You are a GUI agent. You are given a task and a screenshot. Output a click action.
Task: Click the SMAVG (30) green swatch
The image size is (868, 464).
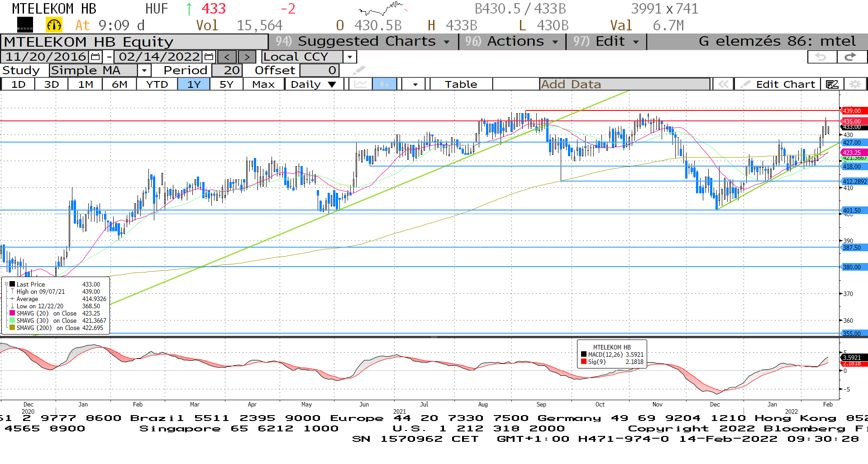(x=12, y=320)
